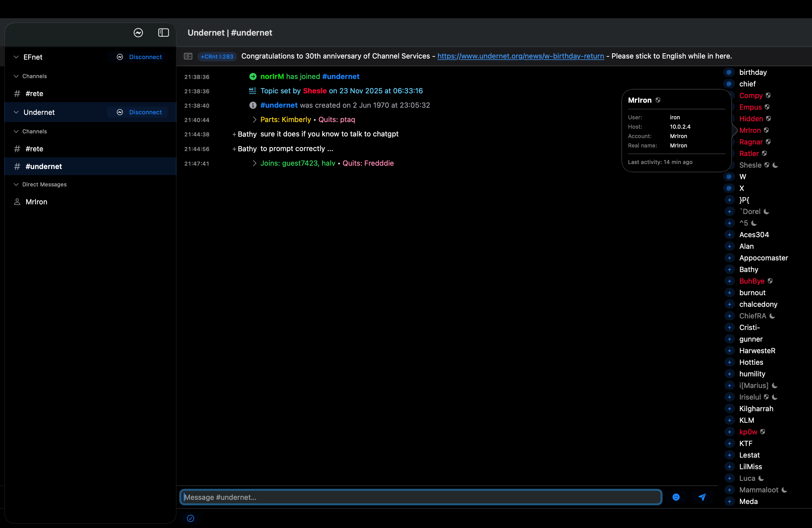
Task: Click the person icon beside MrIron DM
Action: pyautogui.click(x=17, y=202)
